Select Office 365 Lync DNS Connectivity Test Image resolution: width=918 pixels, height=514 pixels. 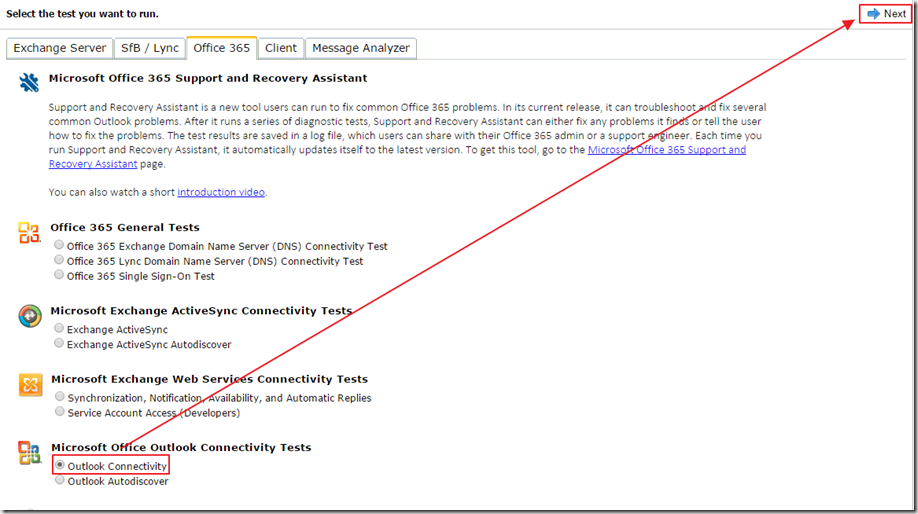(x=60, y=260)
